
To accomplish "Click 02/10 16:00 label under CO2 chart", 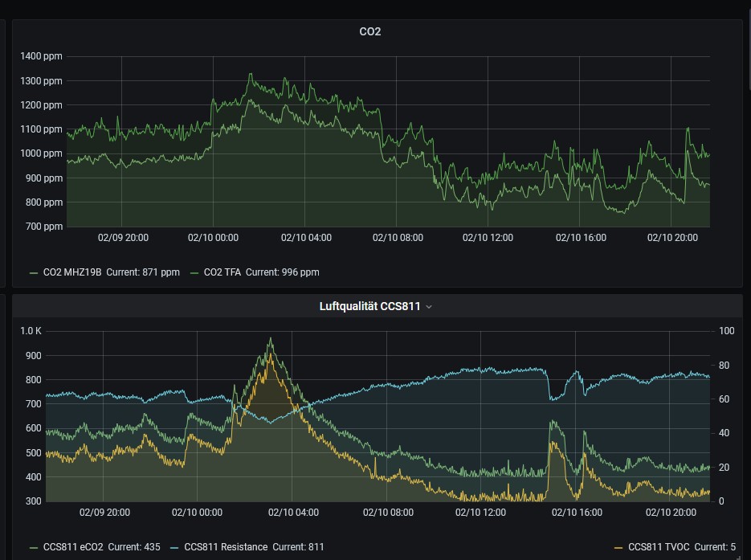I will (x=581, y=238).
